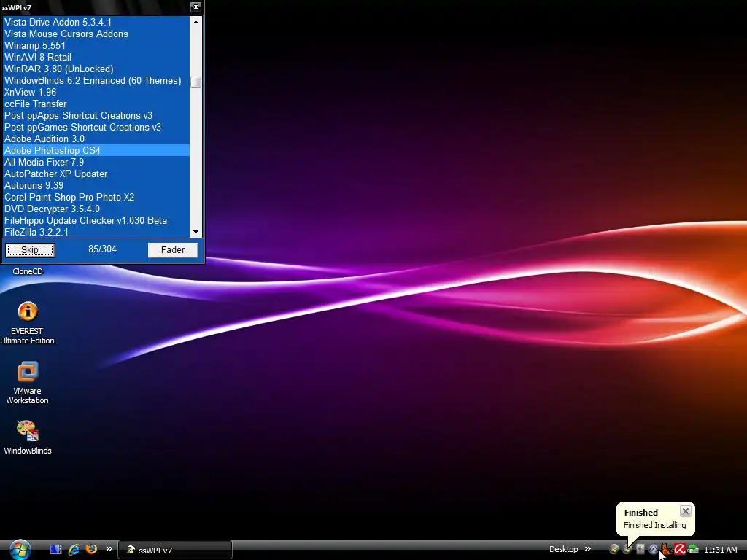Viewport: 747px width, 560px height.
Task: Click the 11:31 AM system clock
Action: (720, 550)
